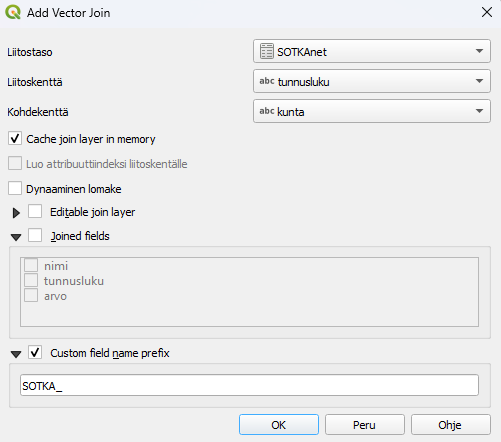Image resolution: width=501 pixels, height=442 pixels.
Task: Click the QGIS logo icon in title bar
Action: (x=13, y=13)
